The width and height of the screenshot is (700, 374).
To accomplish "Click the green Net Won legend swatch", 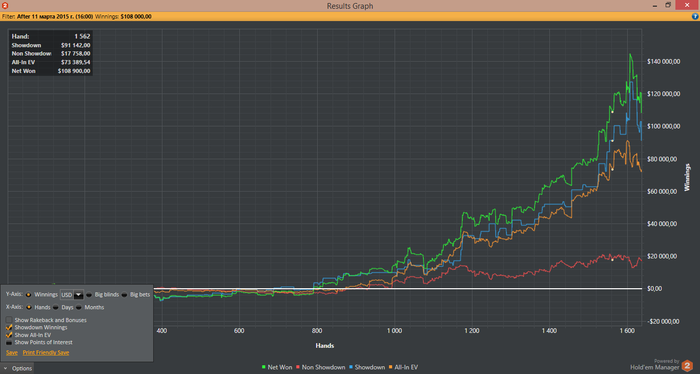I will 264,367.
